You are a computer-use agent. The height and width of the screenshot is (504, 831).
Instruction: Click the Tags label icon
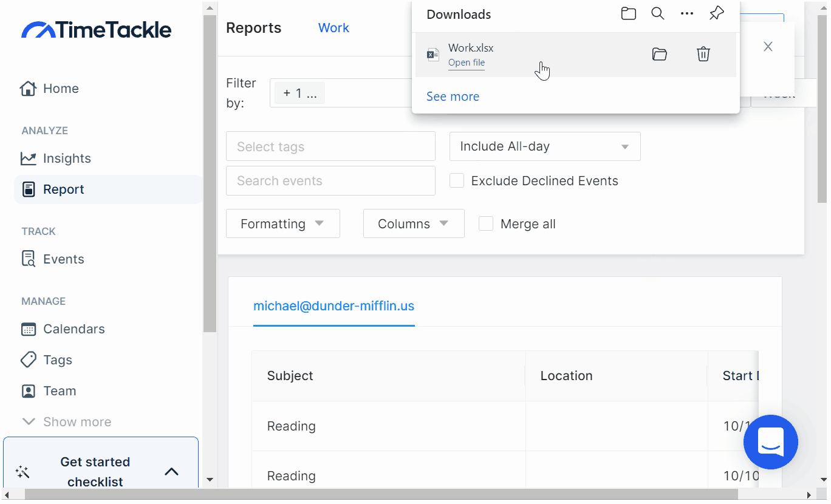28,360
